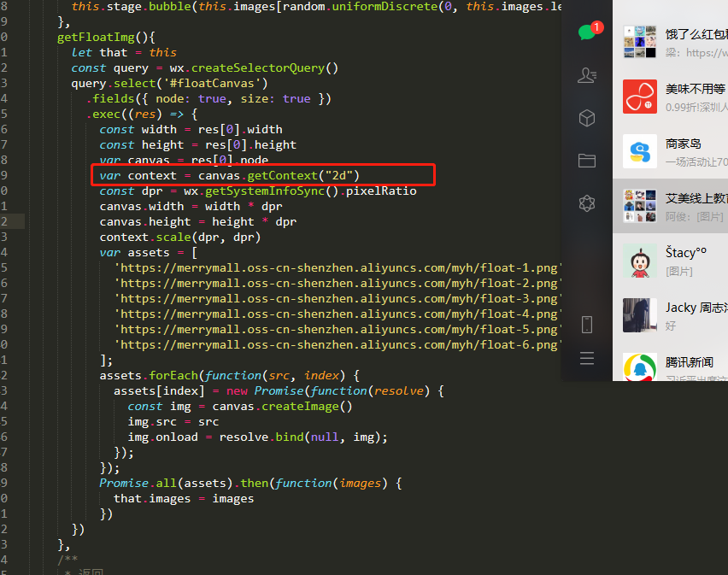Image resolution: width=728 pixels, height=575 pixels.
Task: Open the Jacky 周志 avatar photo
Action: coord(640,315)
